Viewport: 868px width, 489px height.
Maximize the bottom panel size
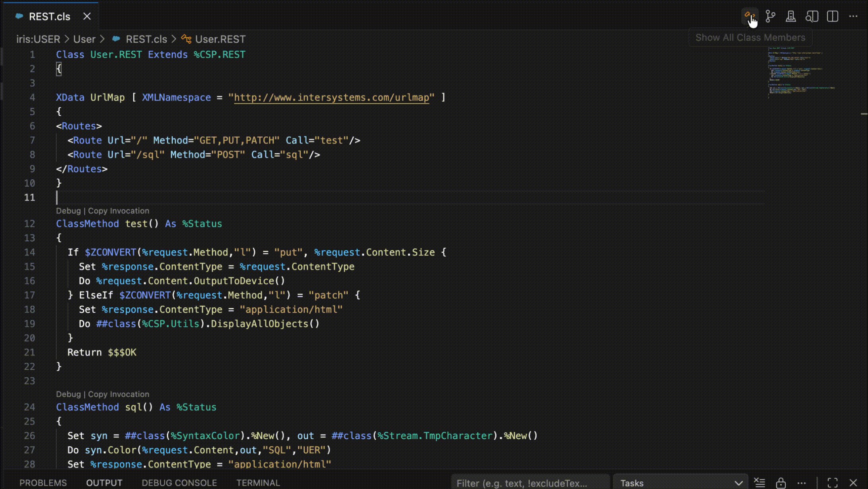[833, 483]
